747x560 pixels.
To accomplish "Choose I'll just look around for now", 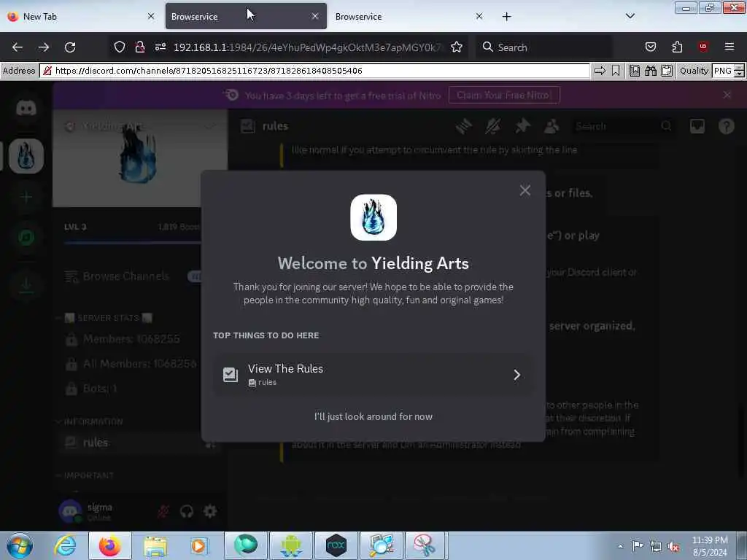I will pos(373,416).
